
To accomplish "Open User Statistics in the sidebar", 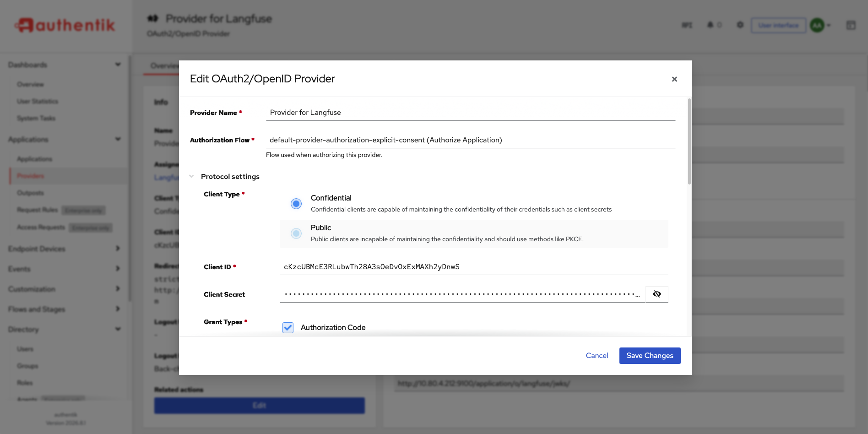I will click(38, 101).
